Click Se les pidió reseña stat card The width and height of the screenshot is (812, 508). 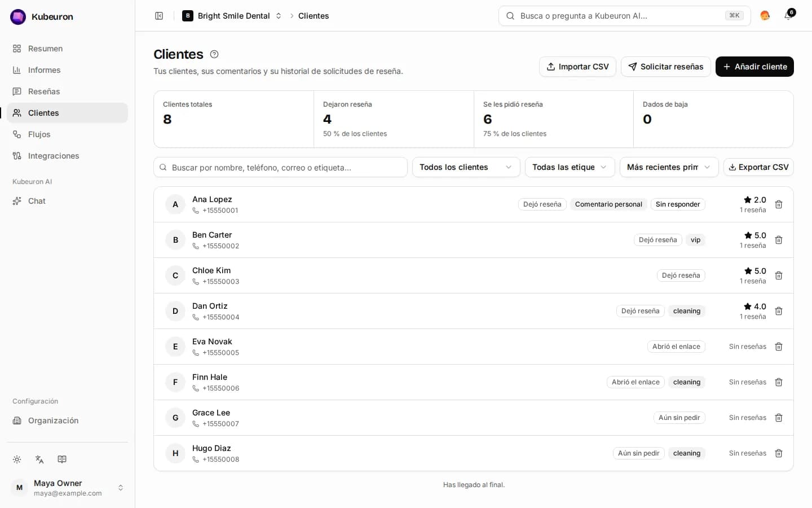[554, 119]
